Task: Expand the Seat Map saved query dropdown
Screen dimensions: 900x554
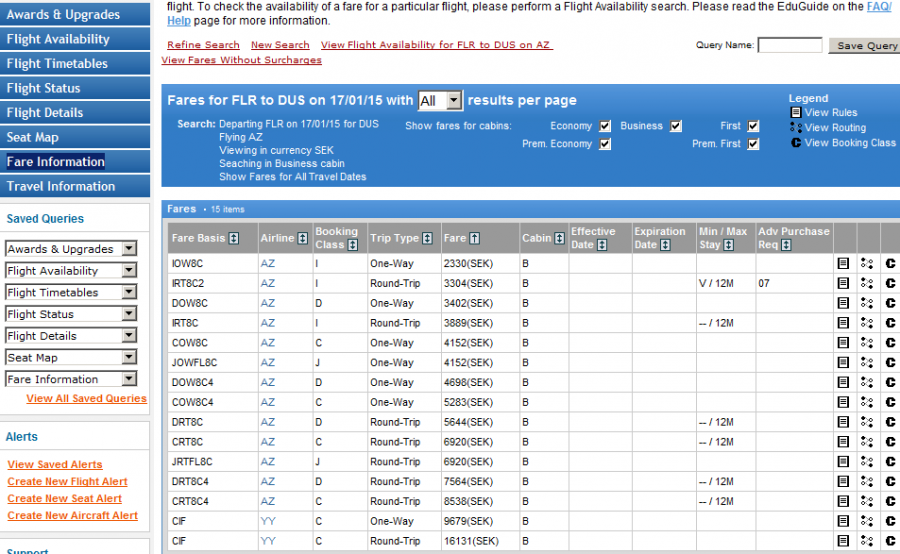Action: coord(128,358)
